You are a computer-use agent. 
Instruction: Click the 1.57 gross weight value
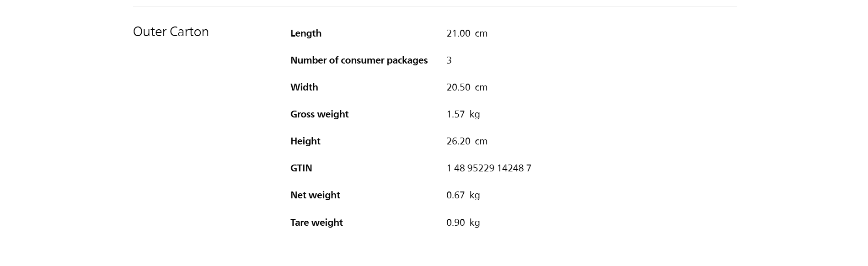click(x=455, y=114)
